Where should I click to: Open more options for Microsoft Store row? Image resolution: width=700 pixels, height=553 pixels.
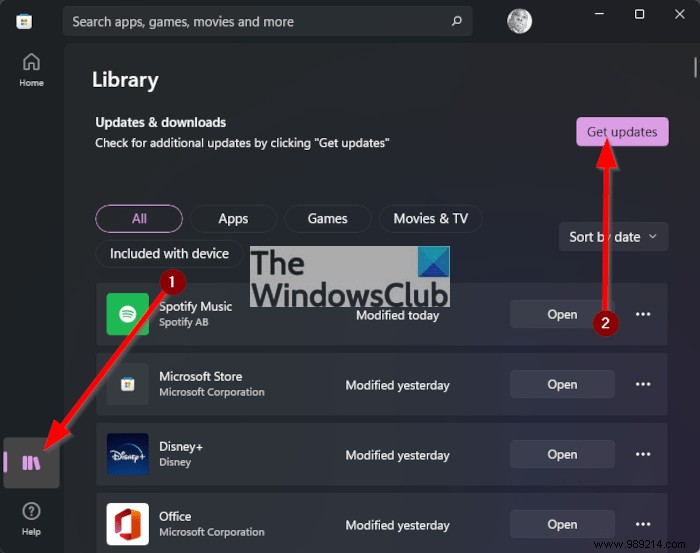[x=643, y=384]
